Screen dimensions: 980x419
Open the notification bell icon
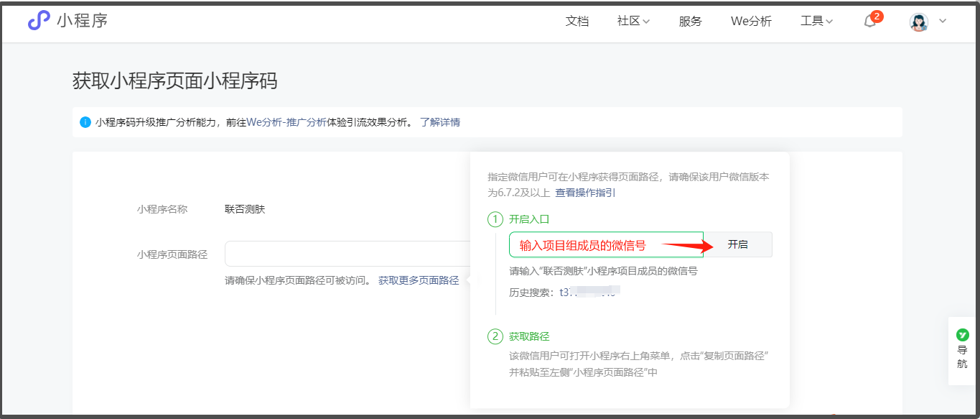click(x=870, y=21)
